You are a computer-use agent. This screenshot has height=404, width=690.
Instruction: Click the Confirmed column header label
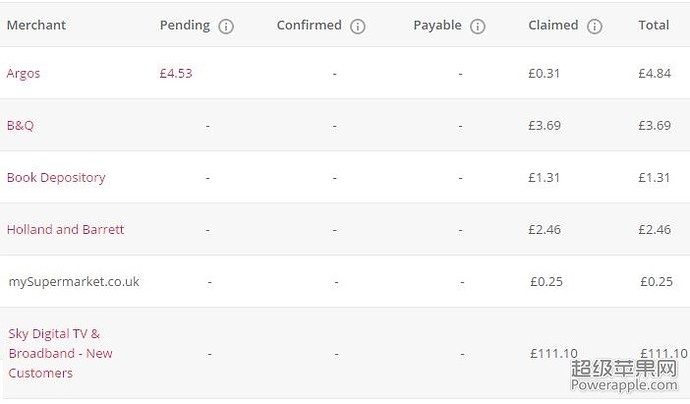[309, 25]
